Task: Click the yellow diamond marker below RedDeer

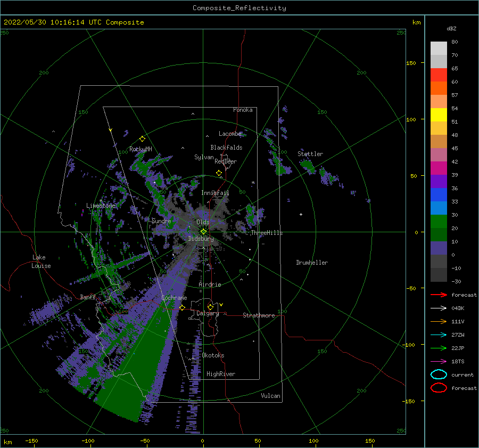Action: [x=219, y=173]
